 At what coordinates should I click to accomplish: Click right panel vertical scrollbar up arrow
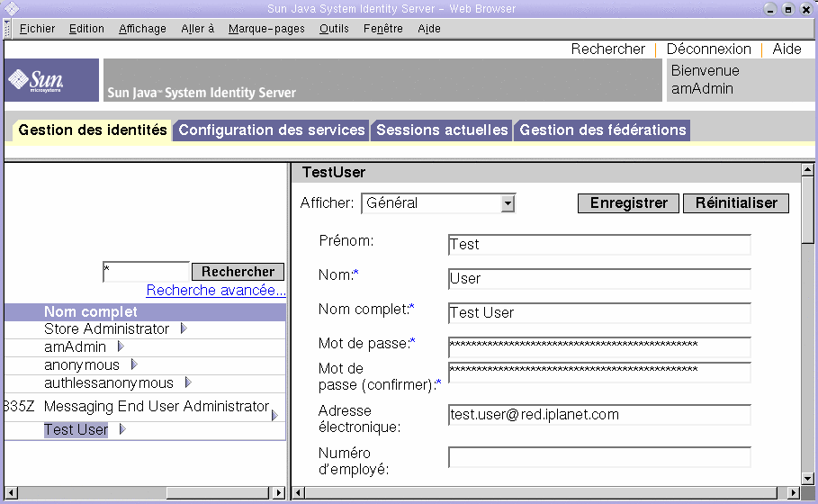click(807, 169)
